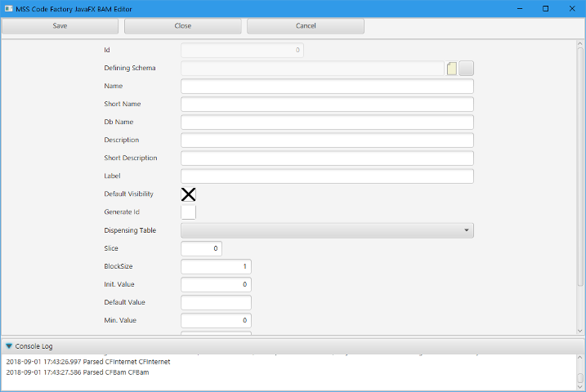Focus the Short Name input field
Viewport: 586px width, 392px height.
[327, 105]
